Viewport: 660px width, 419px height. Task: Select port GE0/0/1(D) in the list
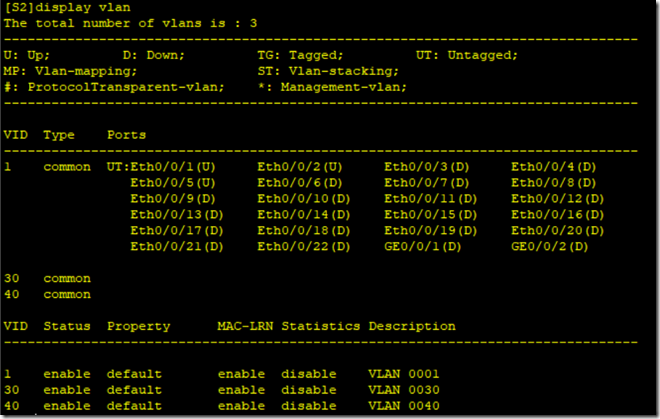427,246
